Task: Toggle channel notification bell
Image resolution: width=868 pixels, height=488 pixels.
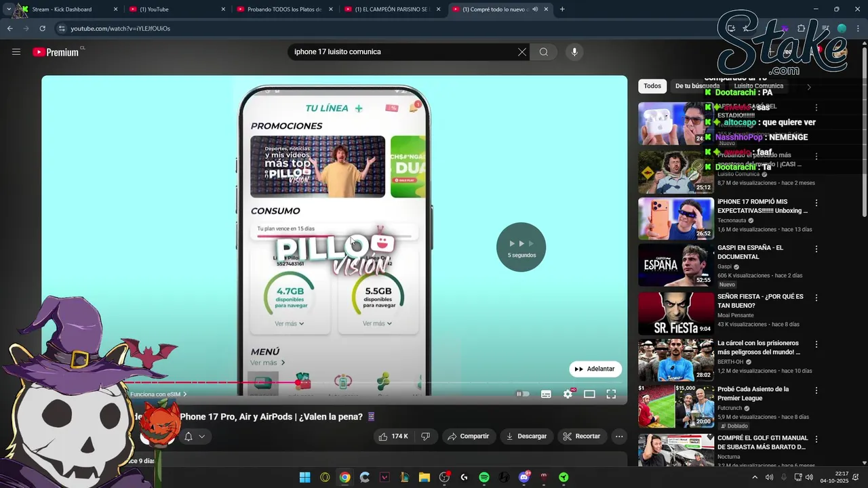Action: point(189,436)
